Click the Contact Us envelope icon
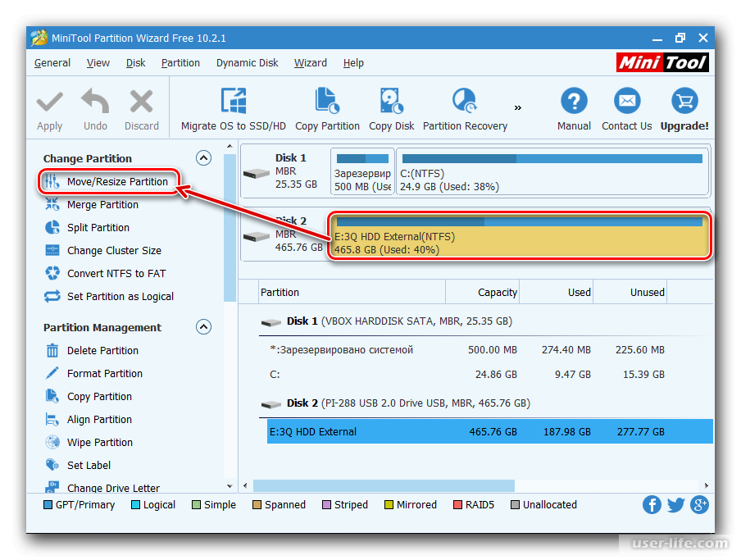The image size is (741, 560). (626, 101)
